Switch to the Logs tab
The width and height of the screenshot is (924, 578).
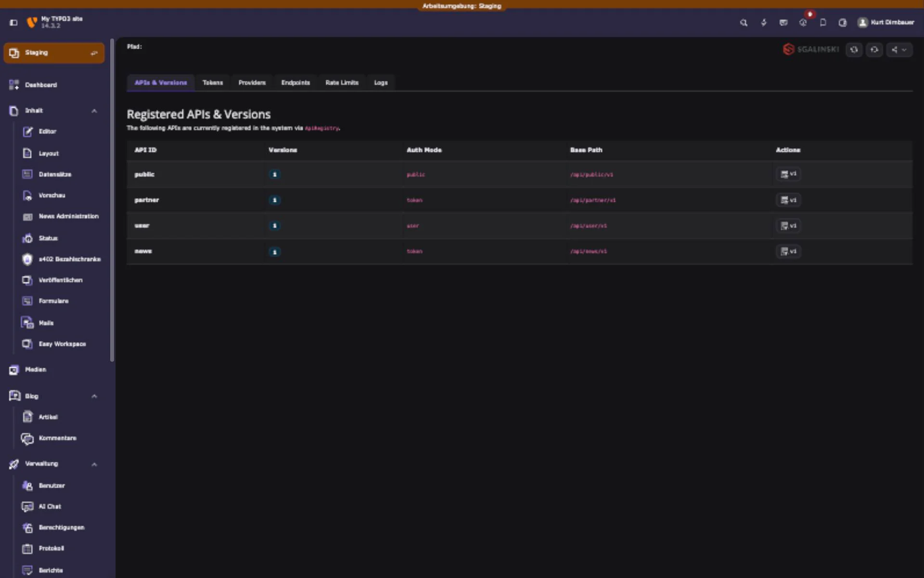point(381,83)
